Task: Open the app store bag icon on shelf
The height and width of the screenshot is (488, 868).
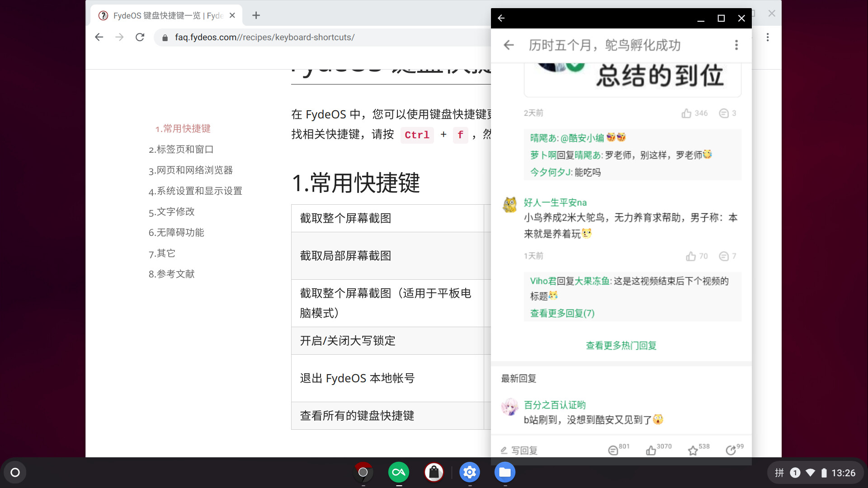Action: coord(434,473)
